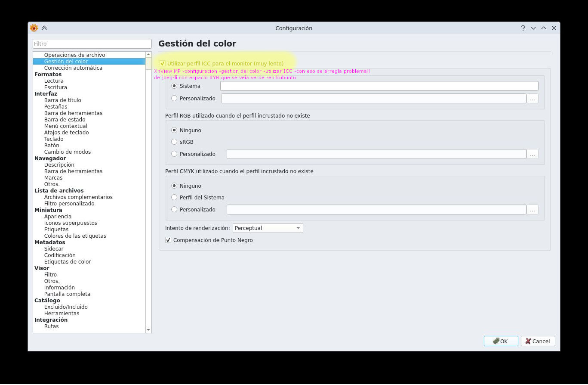This screenshot has width=588, height=385.
Task: Open the 'Intento de renderización' Perceptual dropdown
Action: pos(268,228)
